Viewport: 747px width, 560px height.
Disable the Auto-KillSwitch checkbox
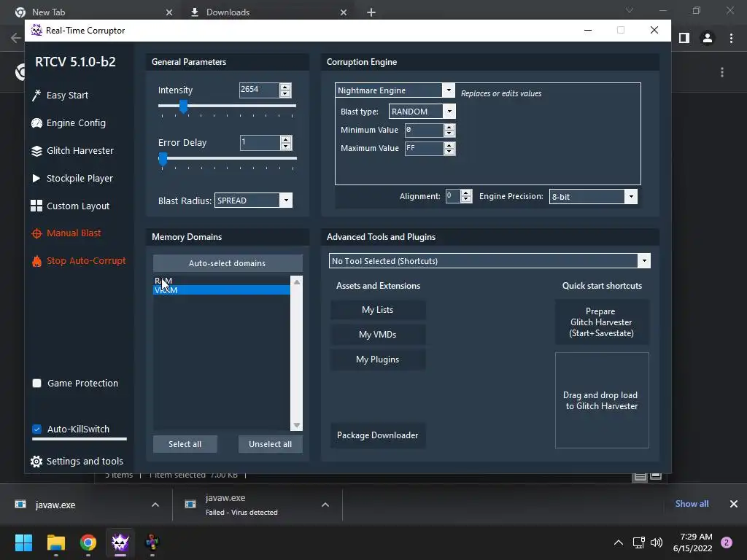[x=36, y=429]
